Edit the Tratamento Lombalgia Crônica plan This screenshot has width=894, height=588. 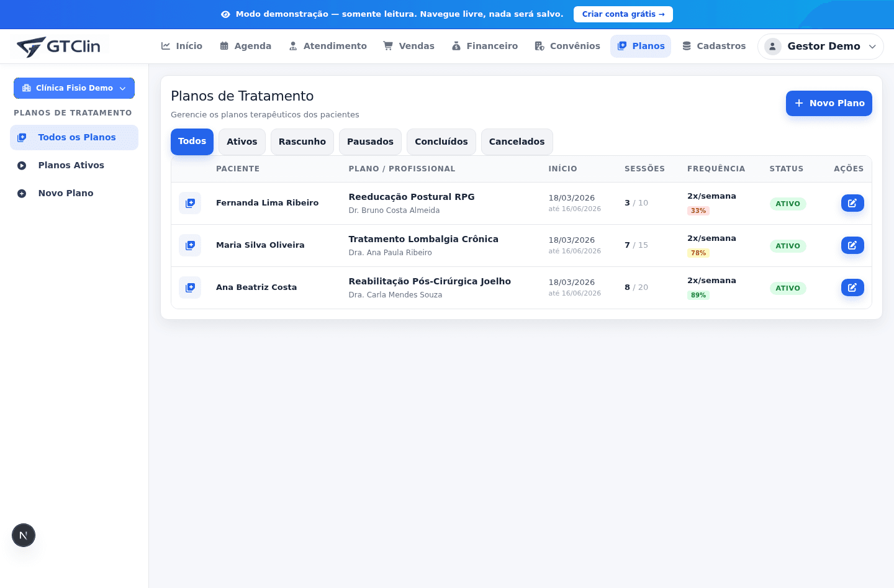(852, 245)
